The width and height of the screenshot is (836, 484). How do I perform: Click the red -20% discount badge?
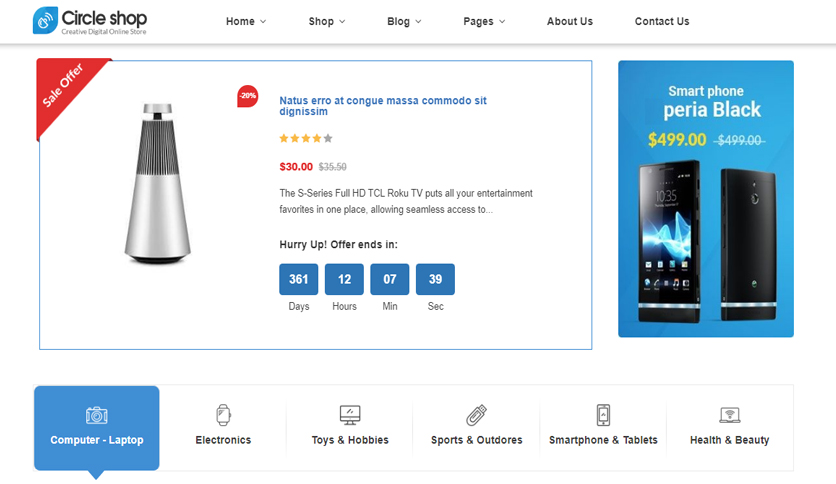coord(247,96)
